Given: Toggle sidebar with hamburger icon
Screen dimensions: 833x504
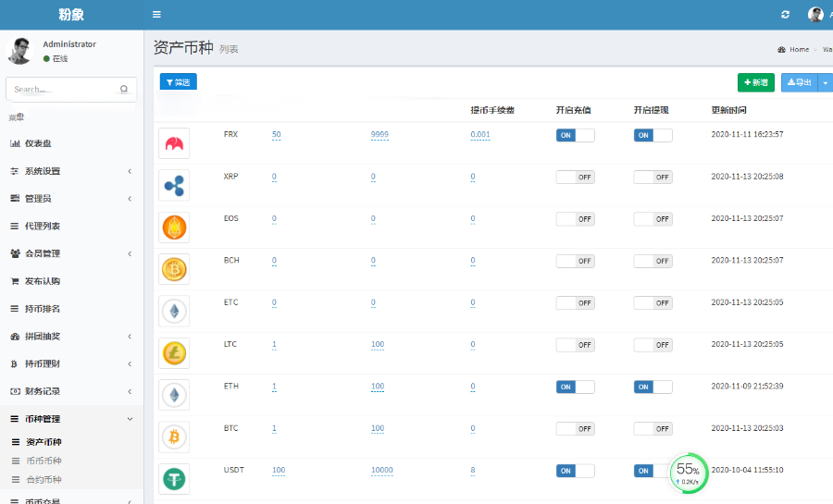Looking at the screenshot, I should (156, 14).
